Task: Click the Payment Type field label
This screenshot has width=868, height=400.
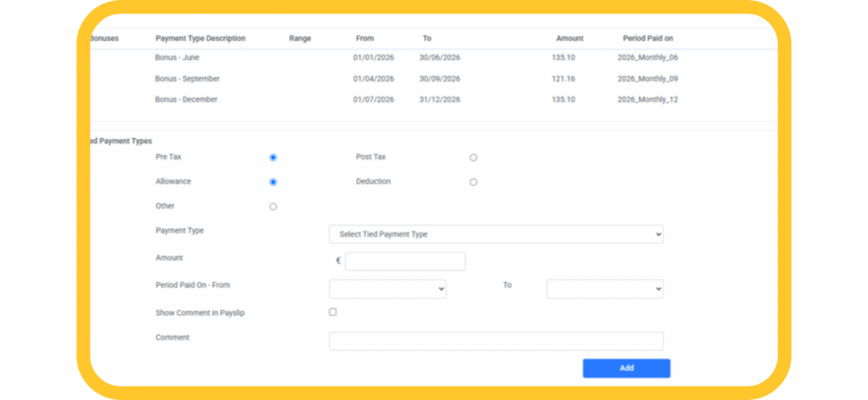Action: coord(179,231)
